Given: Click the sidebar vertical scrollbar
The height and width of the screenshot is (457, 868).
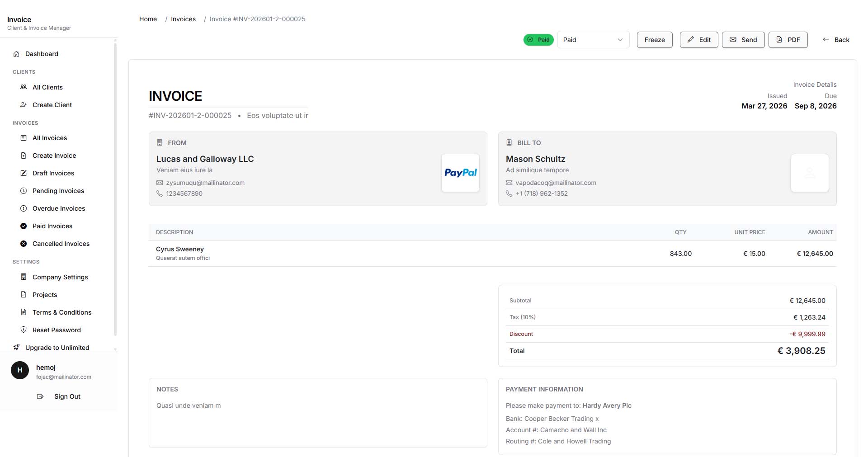Looking at the screenshot, I should click(x=115, y=190).
